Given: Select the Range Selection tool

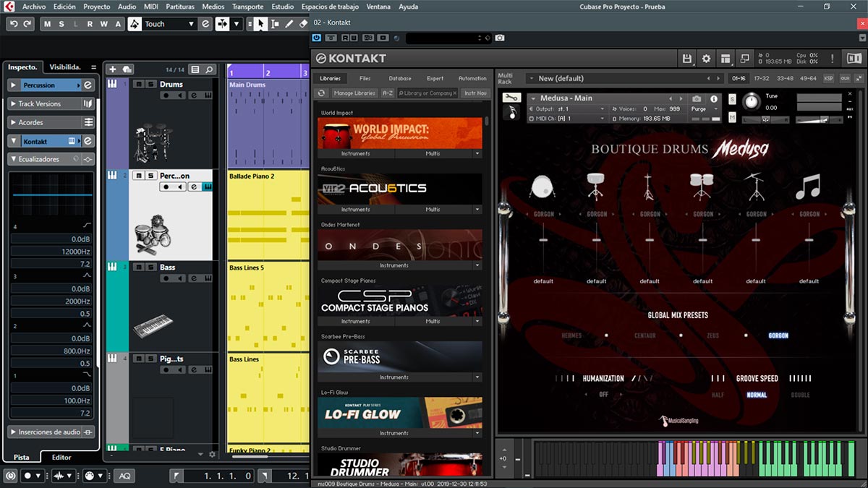Looking at the screenshot, I should click(x=274, y=24).
